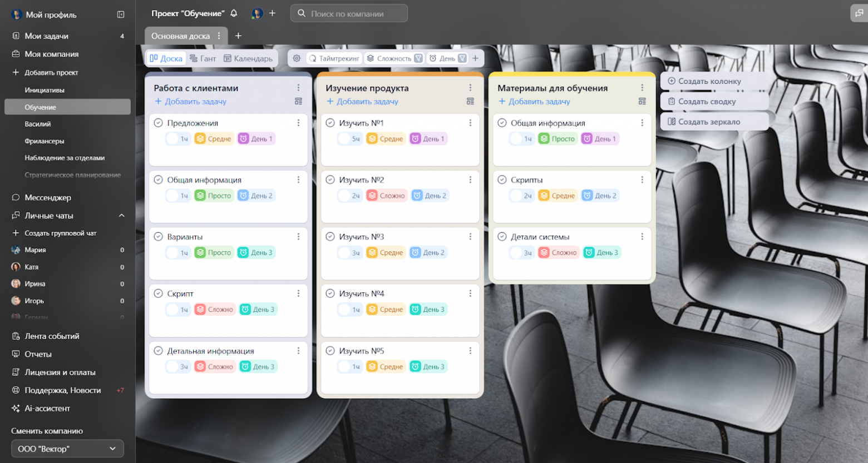Open the ООО "Вектор" company dropdown

point(67,449)
